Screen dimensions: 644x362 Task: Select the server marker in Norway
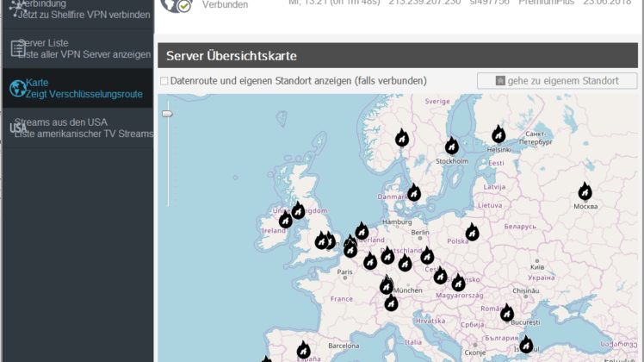[x=402, y=137]
